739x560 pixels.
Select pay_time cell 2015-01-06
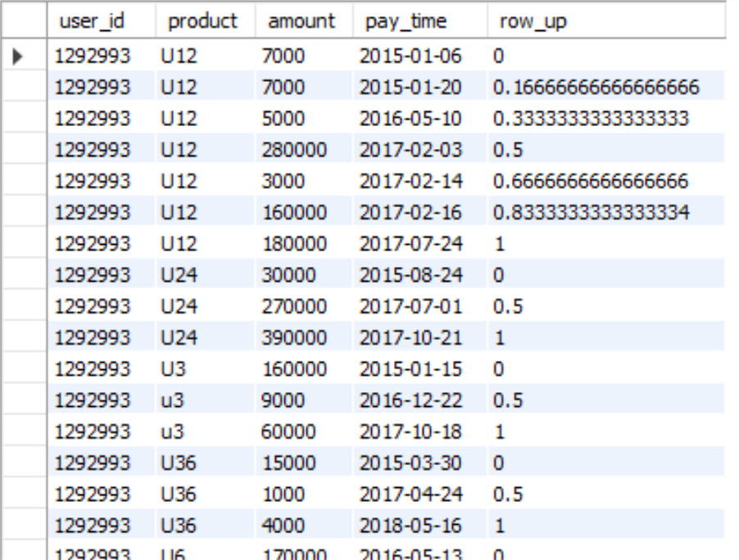click(x=419, y=56)
